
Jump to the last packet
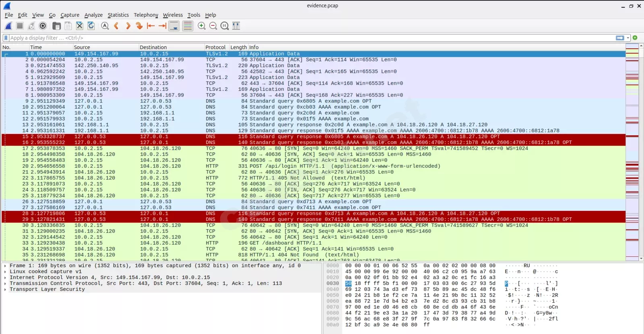point(162,26)
